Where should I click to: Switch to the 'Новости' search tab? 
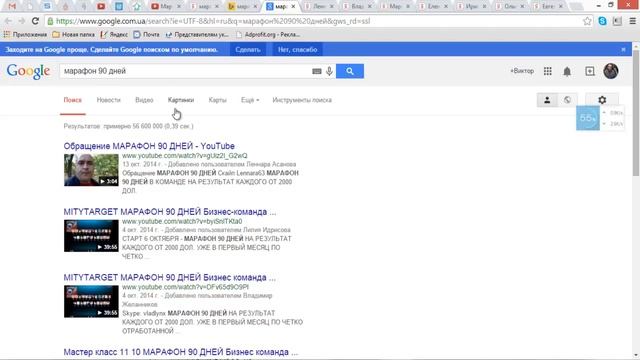[109, 100]
